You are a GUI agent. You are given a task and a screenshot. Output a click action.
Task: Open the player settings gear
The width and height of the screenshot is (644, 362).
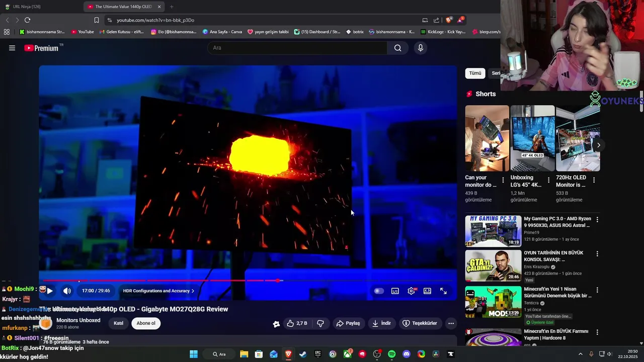(412, 291)
